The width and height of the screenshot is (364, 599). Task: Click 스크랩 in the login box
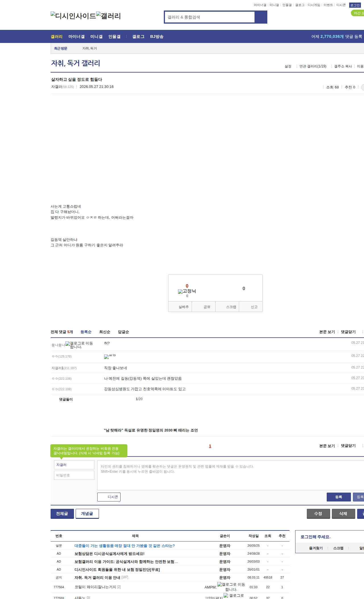(338, 548)
